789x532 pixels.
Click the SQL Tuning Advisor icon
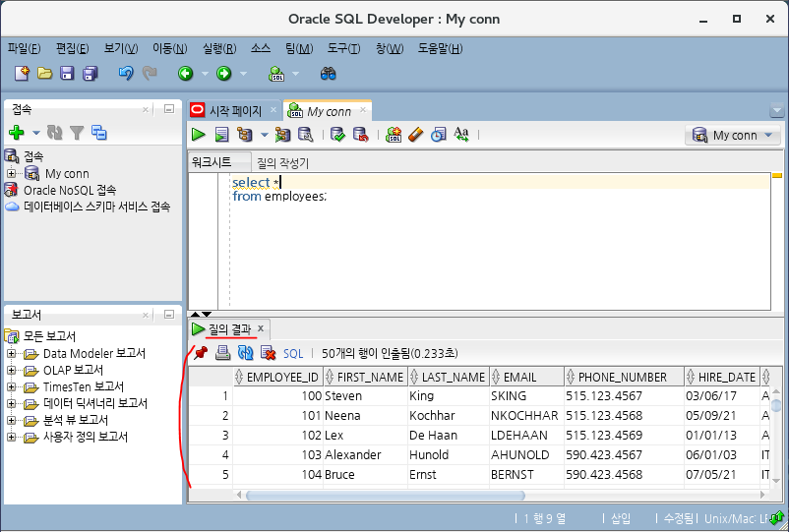tap(305, 135)
